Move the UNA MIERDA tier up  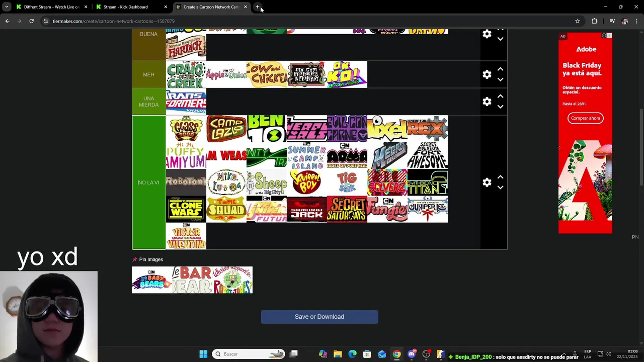point(500,97)
